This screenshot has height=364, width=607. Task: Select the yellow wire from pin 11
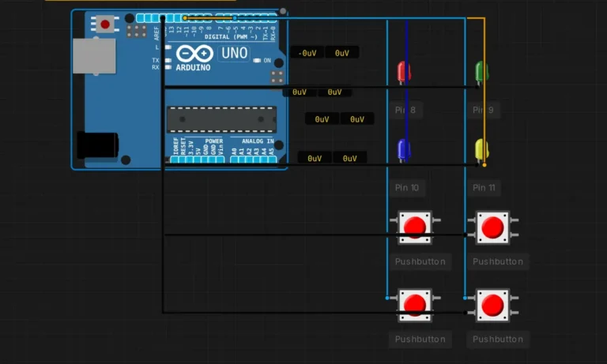(x=484, y=91)
